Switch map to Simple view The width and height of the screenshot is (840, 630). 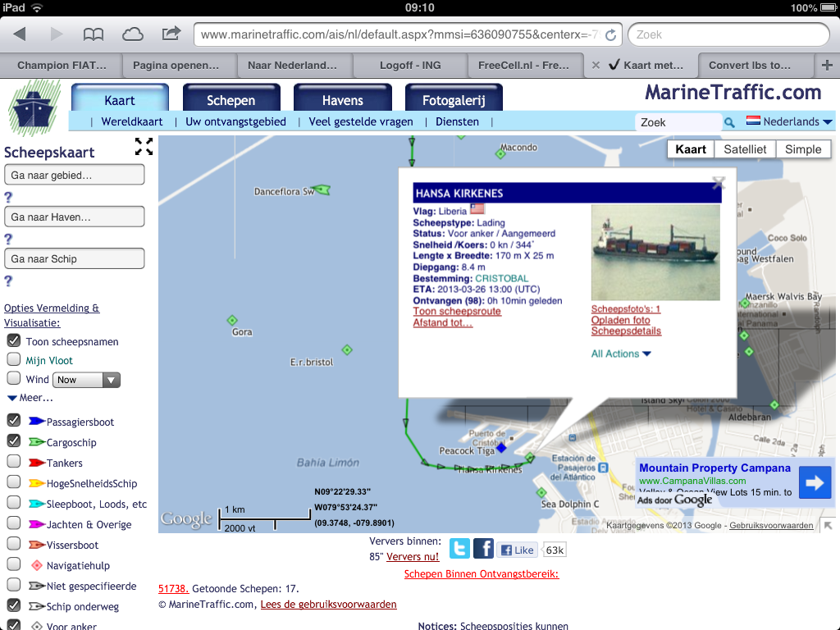(803, 149)
